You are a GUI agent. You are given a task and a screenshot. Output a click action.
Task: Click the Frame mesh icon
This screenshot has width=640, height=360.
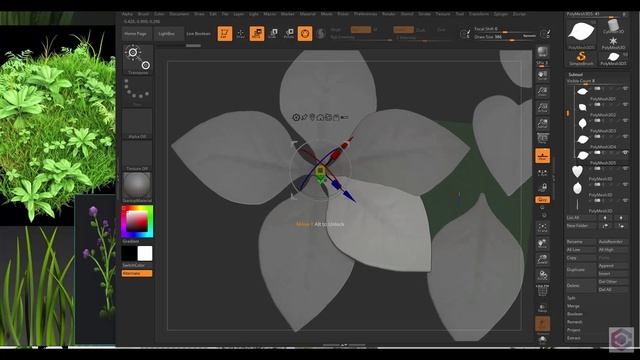542,227
